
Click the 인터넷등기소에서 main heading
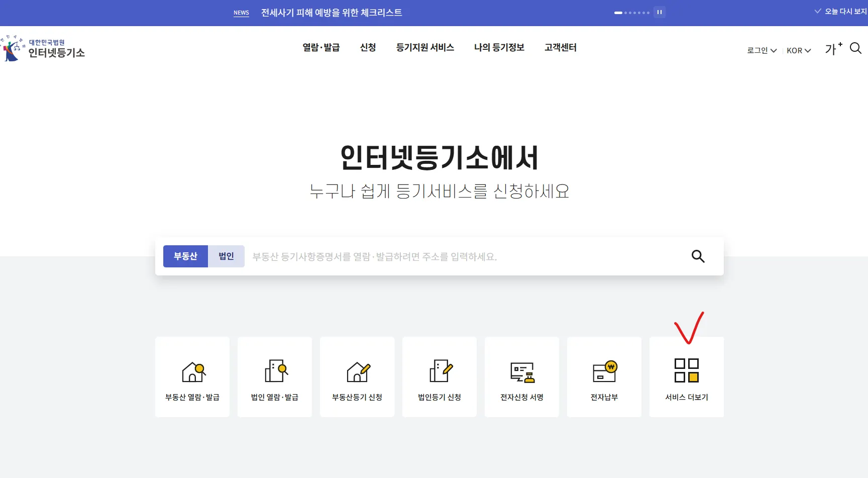[x=440, y=157]
